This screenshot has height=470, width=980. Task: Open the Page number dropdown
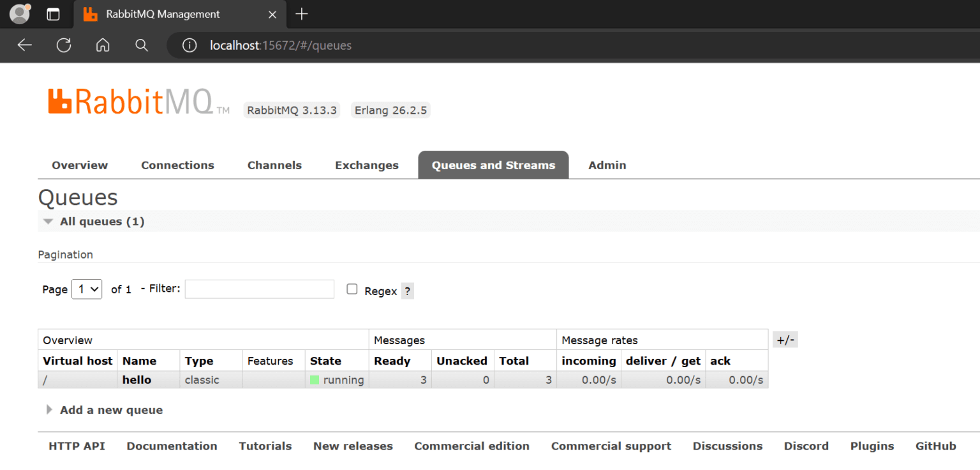point(87,289)
